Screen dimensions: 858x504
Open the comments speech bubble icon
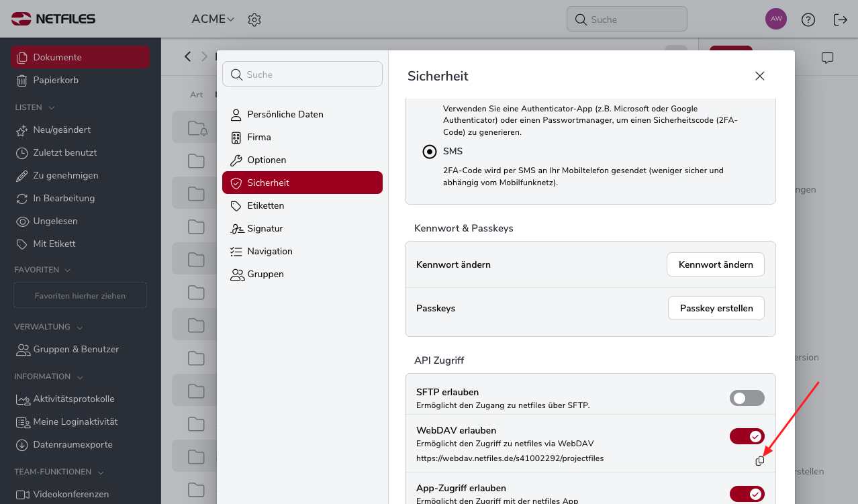point(828,58)
